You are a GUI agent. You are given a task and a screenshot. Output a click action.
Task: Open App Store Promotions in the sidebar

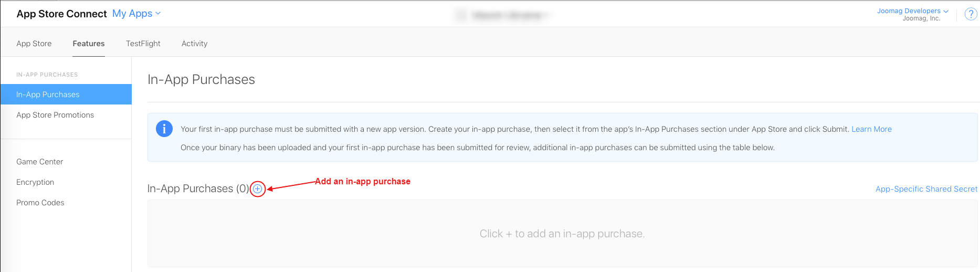tap(55, 115)
